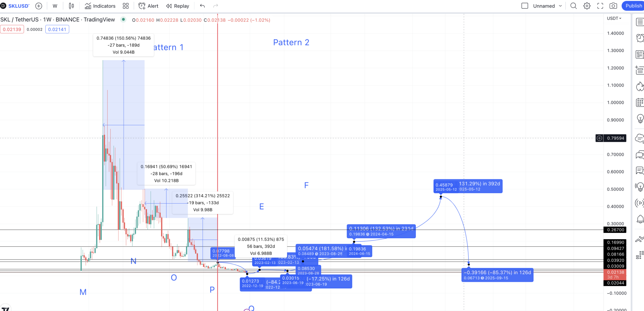Click the 0.11306 (132.53%) in 231d label

click(x=381, y=231)
